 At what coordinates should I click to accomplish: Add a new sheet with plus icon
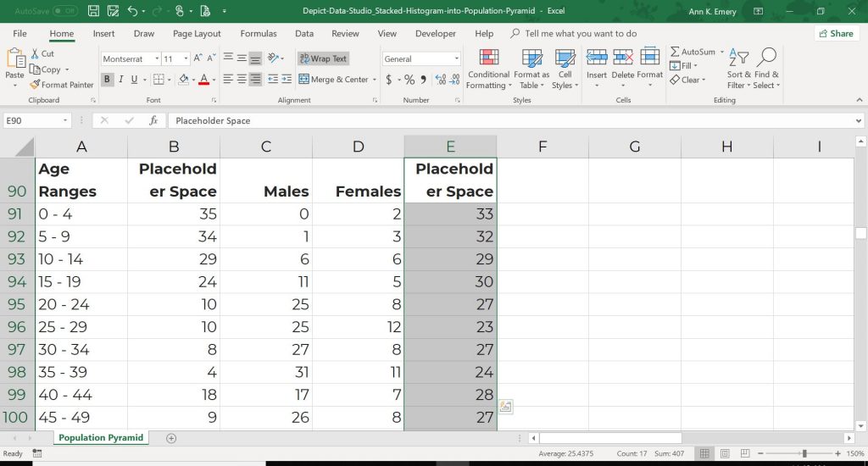coord(171,438)
